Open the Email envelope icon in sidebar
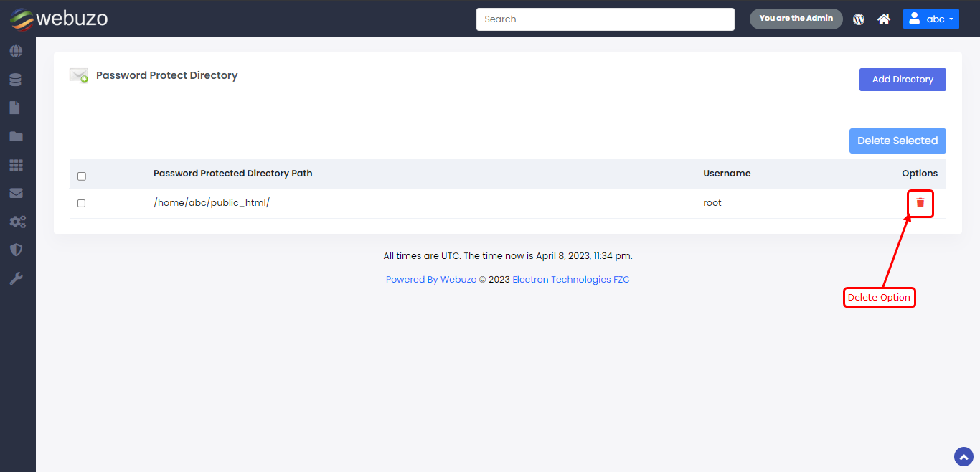 pos(16,193)
